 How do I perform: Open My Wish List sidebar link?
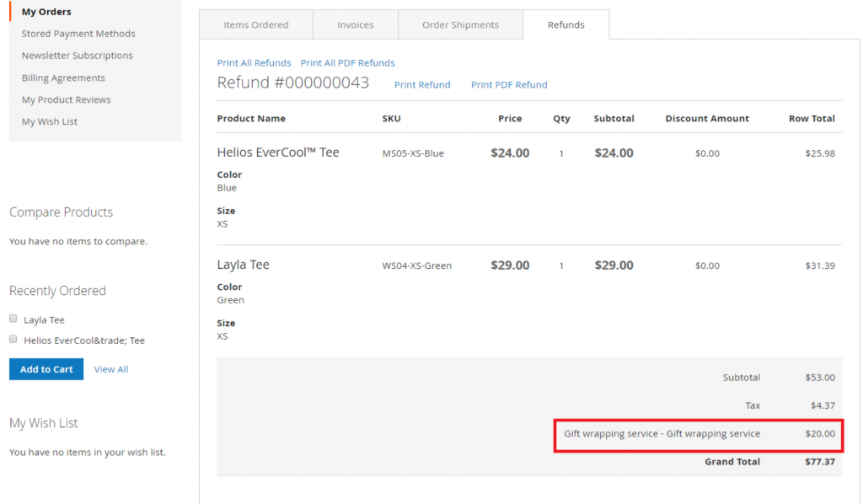point(49,121)
